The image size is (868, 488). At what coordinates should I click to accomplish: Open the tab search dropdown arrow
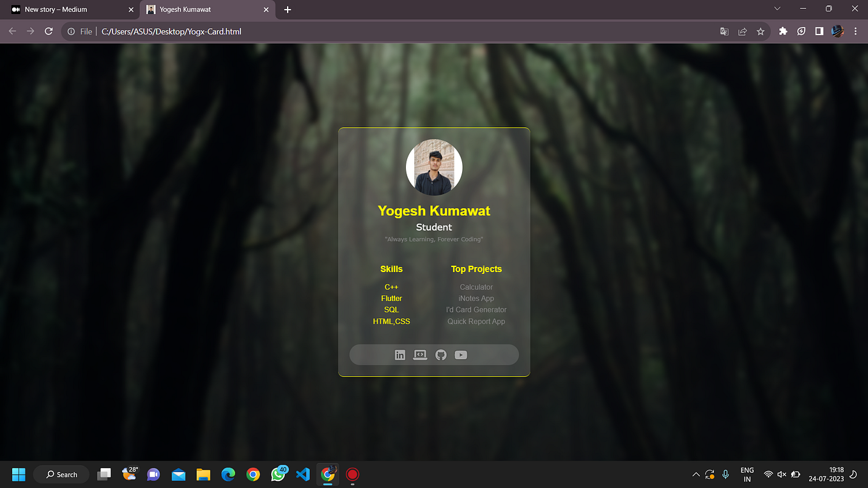pyautogui.click(x=777, y=9)
